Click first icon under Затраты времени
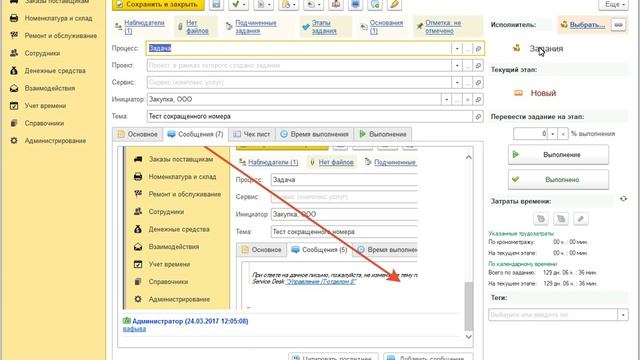The width and height of the screenshot is (640, 360). [541, 219]
